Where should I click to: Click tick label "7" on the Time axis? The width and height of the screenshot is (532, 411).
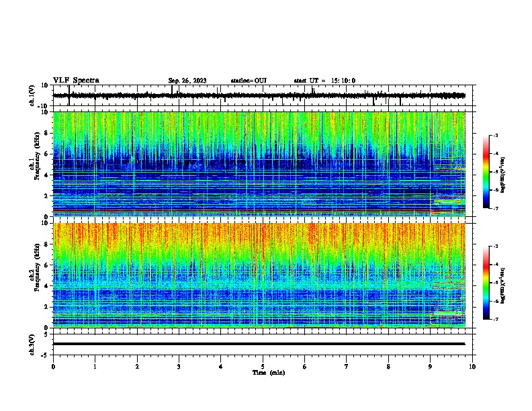pos(347,367)
